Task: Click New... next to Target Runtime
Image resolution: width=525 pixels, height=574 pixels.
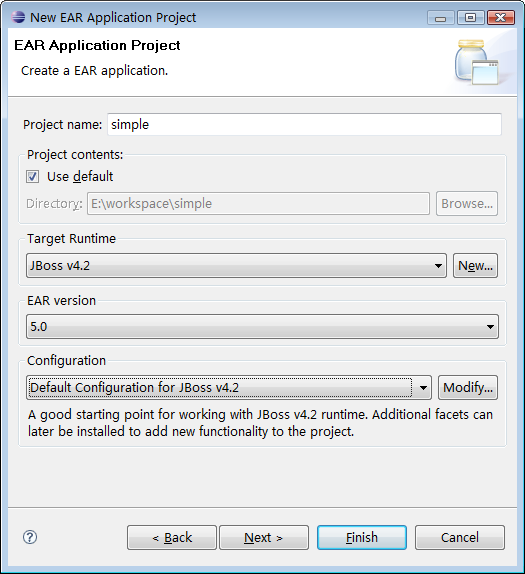Action: (475, 265)
